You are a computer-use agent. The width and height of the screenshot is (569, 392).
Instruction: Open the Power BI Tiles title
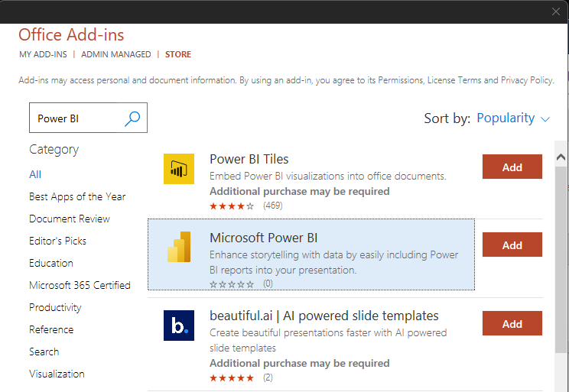tap(249, 159)
